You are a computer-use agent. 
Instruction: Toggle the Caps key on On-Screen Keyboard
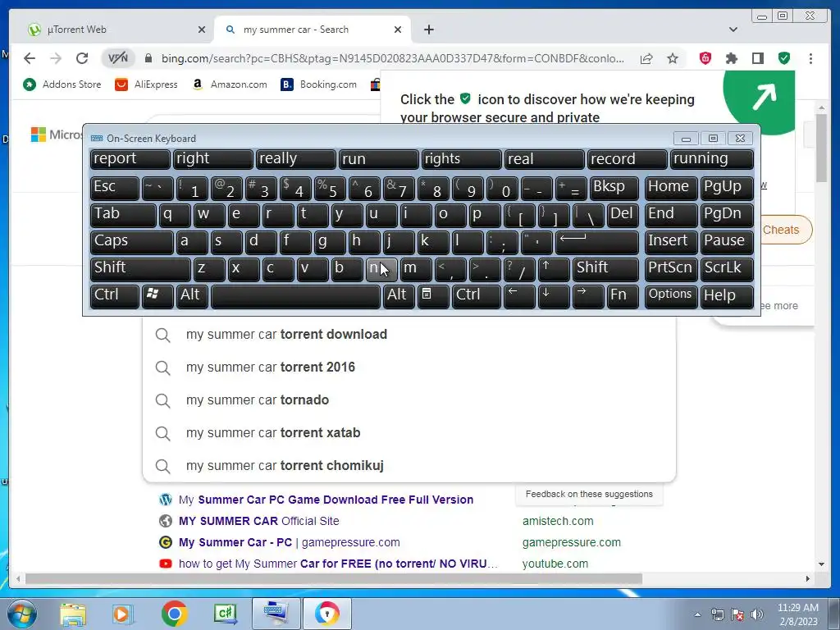pos(132,241)
